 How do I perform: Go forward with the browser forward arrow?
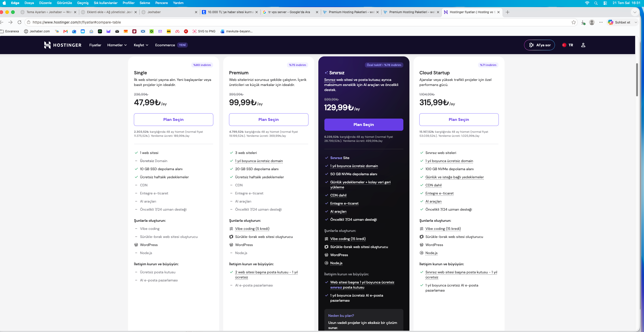point(10,22)
